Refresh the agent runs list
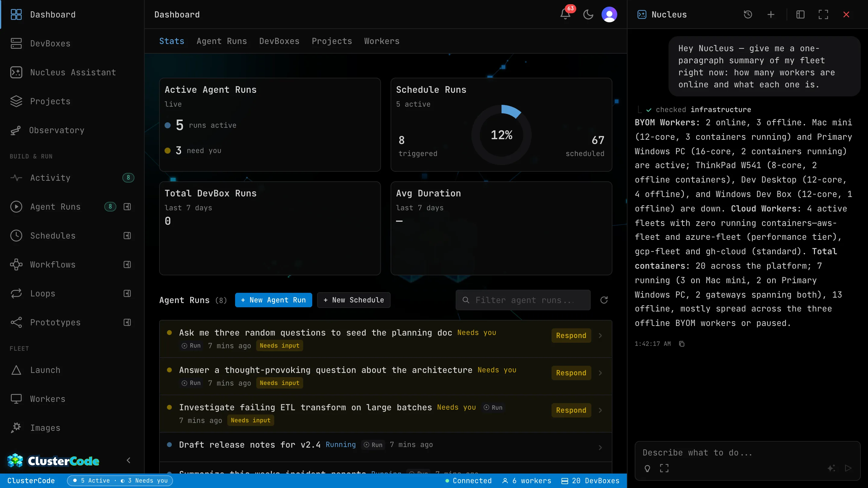Viewport: 868px width, 488px height. [x=604, y=300]
